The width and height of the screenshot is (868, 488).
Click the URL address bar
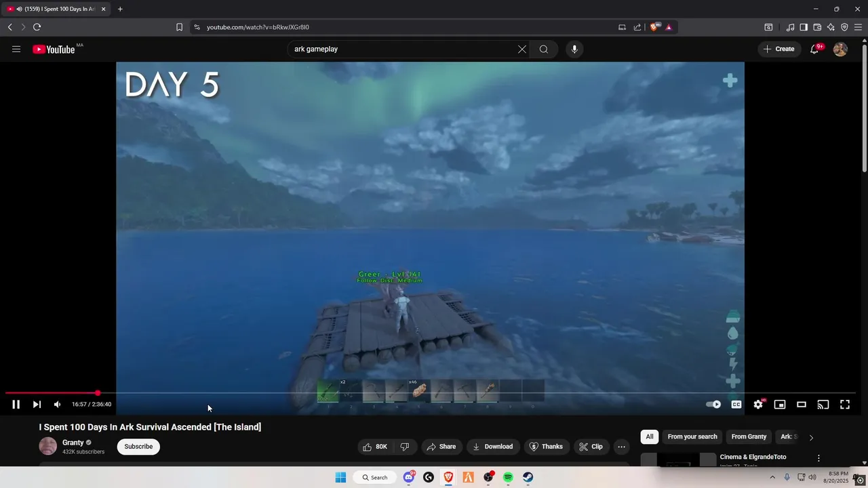(407, 27)
